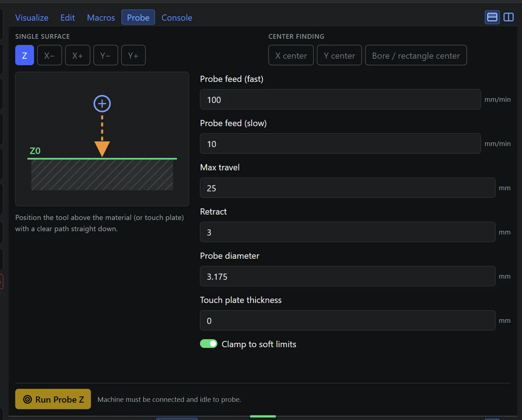Screen dimensions: 522x420
Task: Switch to side-by-side split layout icon
Action: pyautogui.click(x=509, y=17)
